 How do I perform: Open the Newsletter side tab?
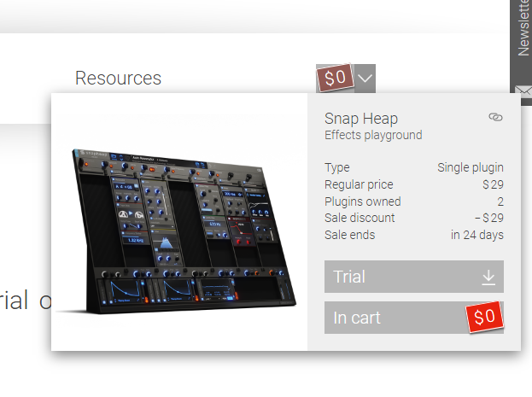coord(523,29)
